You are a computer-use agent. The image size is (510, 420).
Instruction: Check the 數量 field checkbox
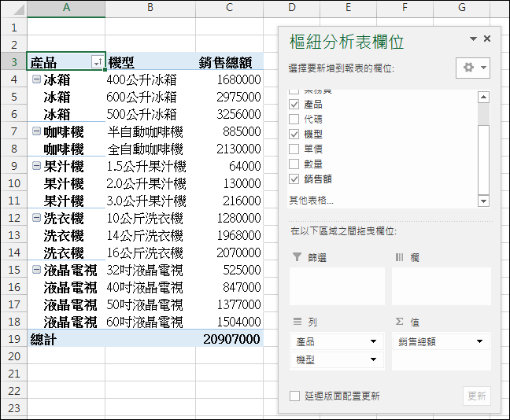294,164
